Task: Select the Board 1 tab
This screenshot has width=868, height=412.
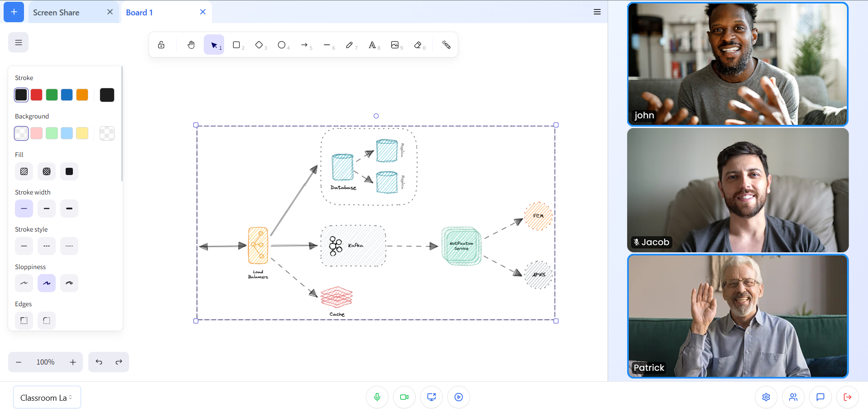Action: 139,12
